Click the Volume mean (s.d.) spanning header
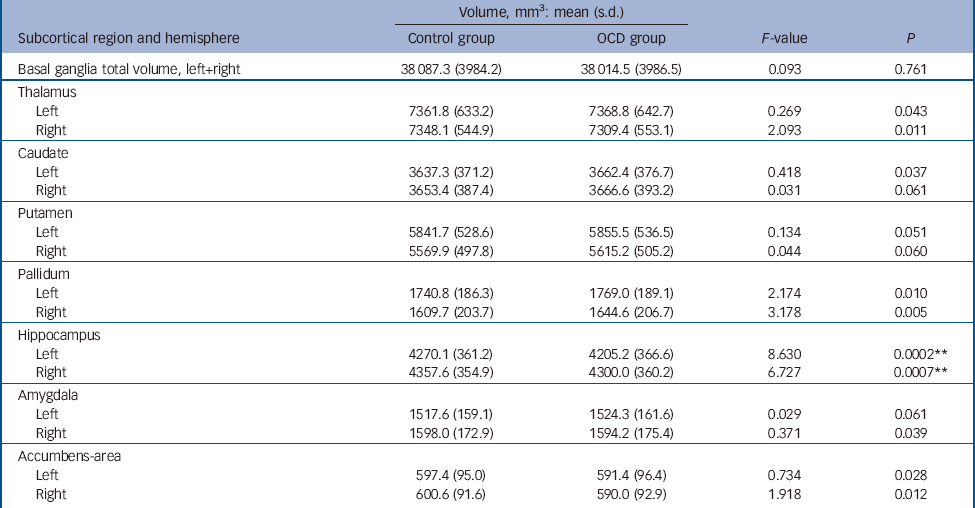Viewport: 975px width, 508px height. tap(541, 13)
